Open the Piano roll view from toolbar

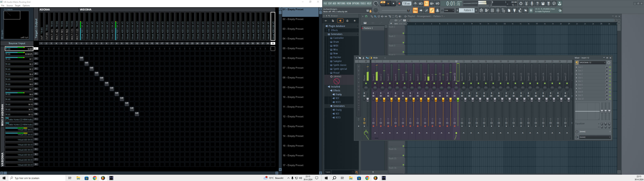(487, 10)
